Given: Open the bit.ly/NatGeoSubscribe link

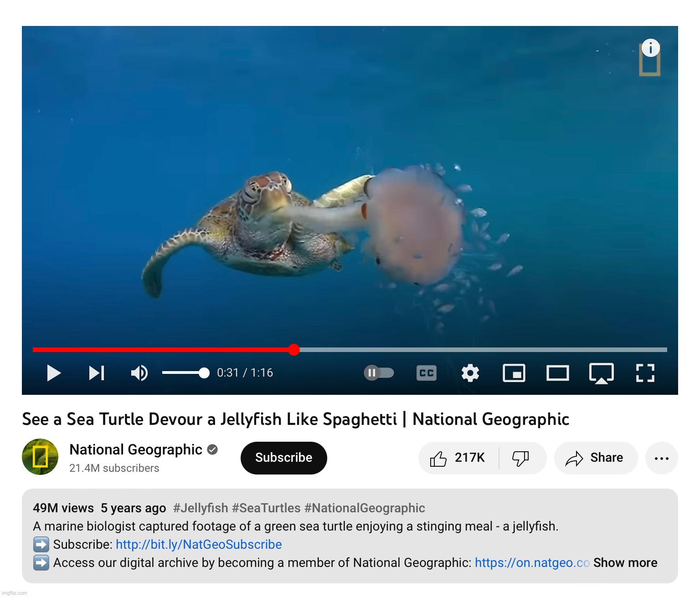Looking at the screenshot, I should [199, 544].
